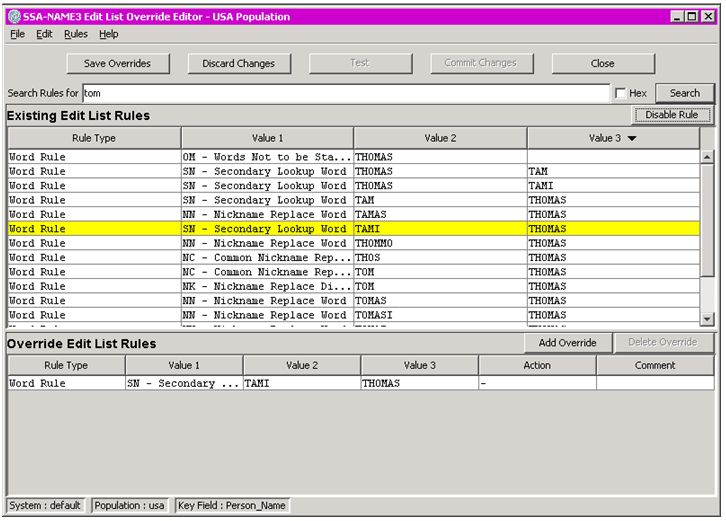Open the Rules menu
Image resolution: width=726 pixels, height=521 pixels.
(x=76, y=34)
